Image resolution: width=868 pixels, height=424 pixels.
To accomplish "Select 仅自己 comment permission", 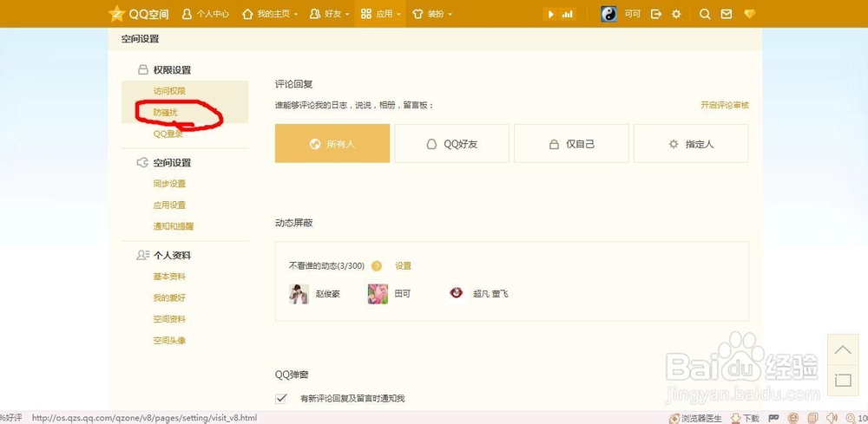I will click(x=571, y=143).
